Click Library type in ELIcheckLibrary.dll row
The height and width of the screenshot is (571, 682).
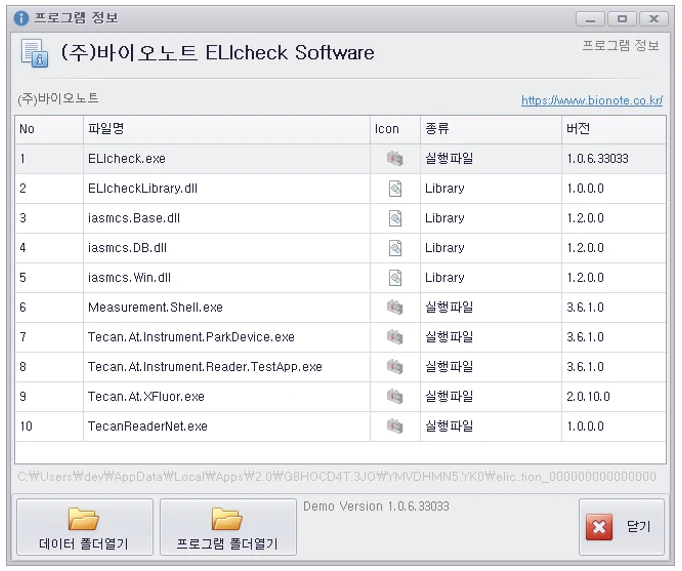coord(445,189)
